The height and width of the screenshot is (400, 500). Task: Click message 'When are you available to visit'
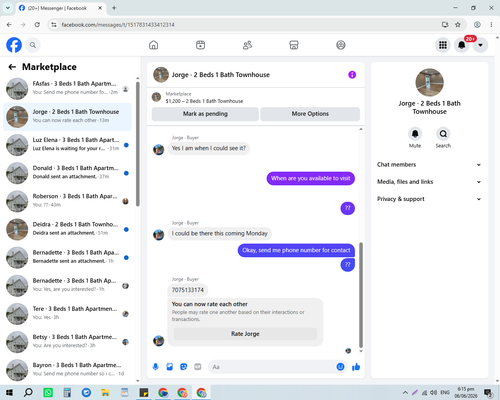click(x=311, y=178)
